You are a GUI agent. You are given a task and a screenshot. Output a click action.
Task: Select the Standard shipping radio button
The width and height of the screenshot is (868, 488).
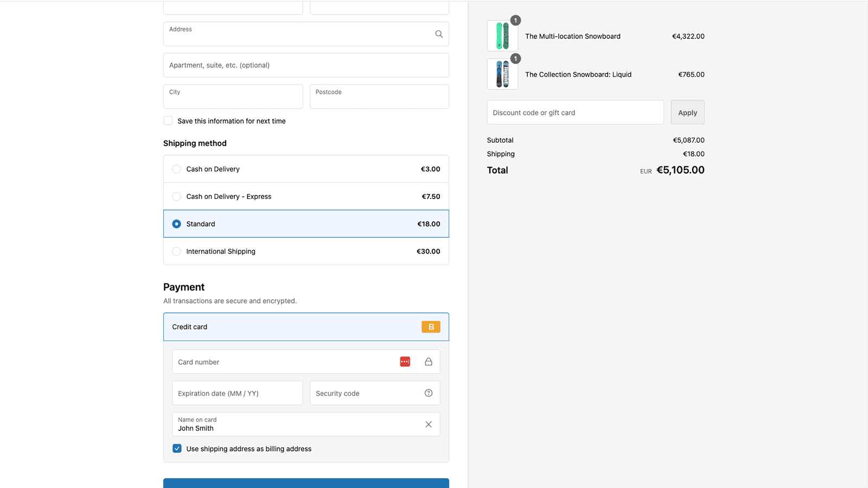tap(176, 224)
